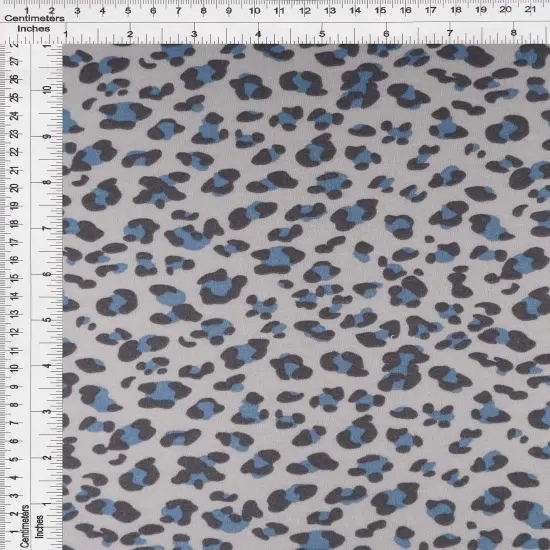
Task: Select the 15 mark on top centimeter ruler
Action: point(380,11)
